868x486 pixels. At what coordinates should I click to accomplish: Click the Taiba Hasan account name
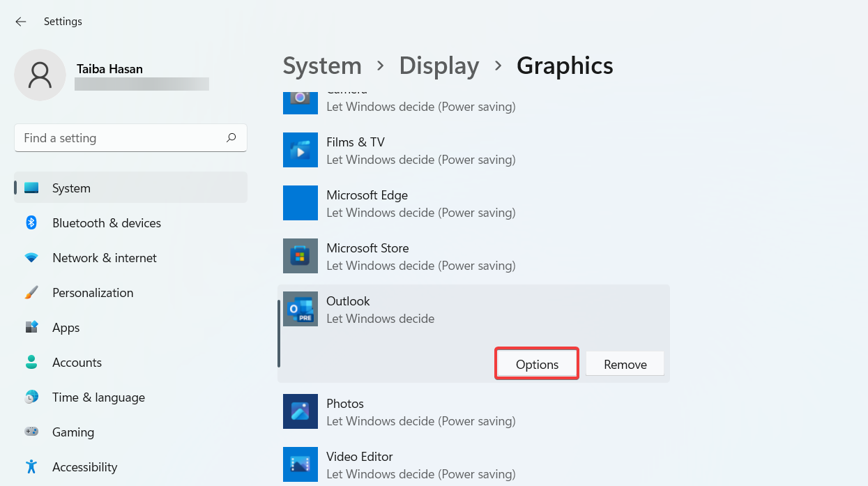109,69
